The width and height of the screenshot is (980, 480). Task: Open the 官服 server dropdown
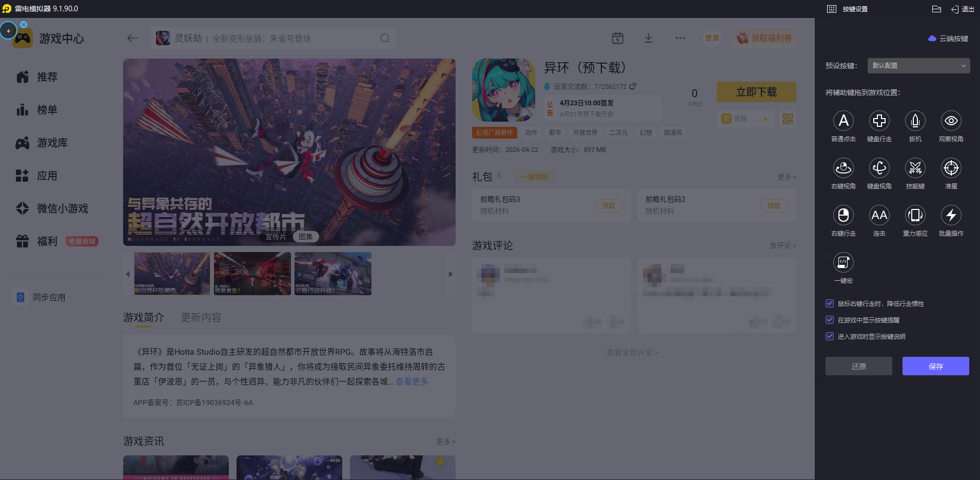click(x=745, y=119)
